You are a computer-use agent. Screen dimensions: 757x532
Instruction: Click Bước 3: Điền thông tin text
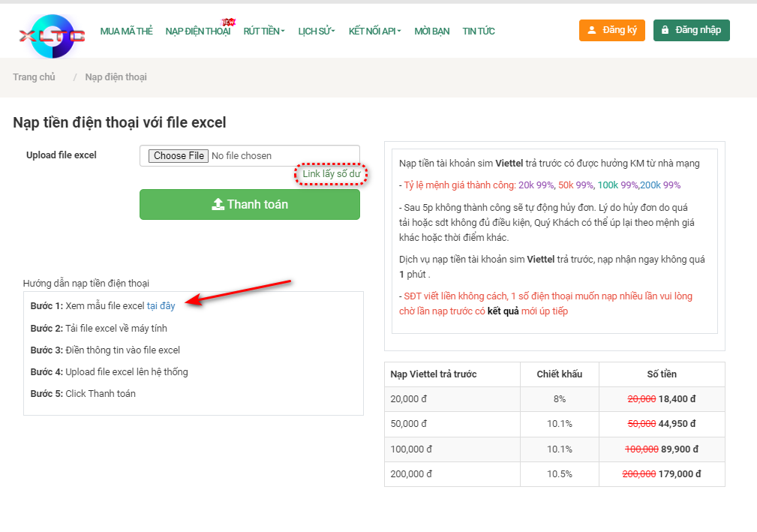105,350
